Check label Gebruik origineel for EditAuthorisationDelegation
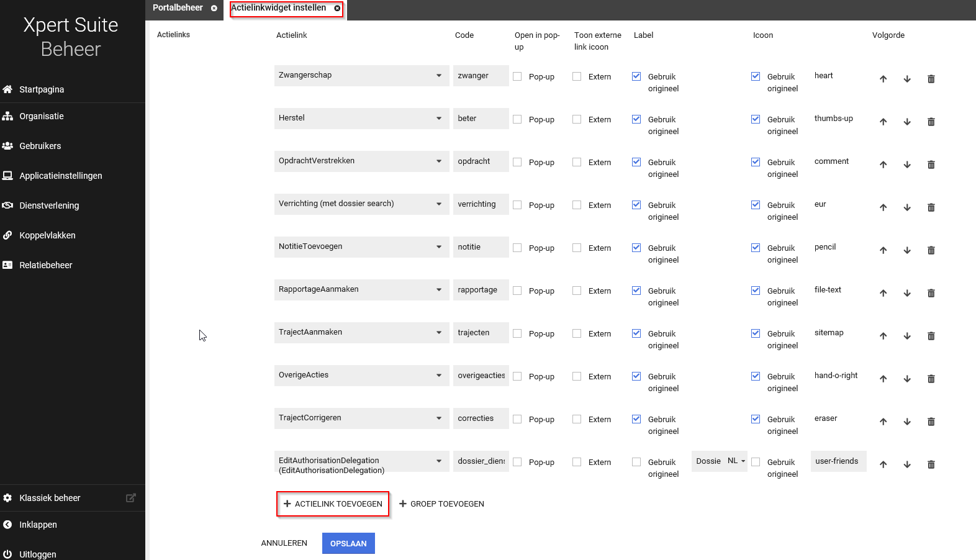 (636, 462)
